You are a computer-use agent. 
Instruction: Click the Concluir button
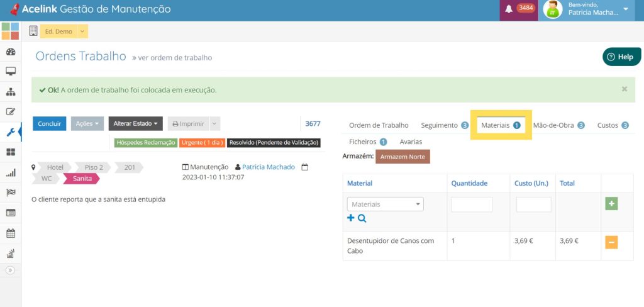[49, 124]
